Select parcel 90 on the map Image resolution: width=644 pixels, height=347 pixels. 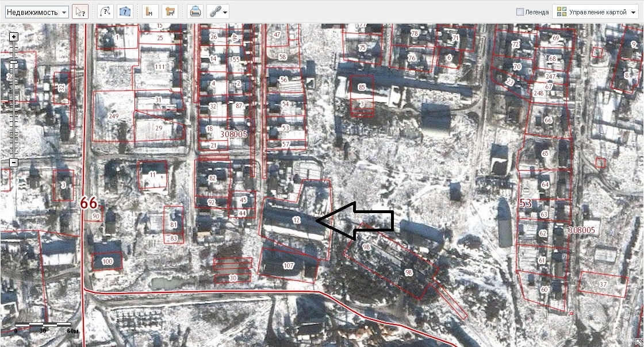pos(96,216)
